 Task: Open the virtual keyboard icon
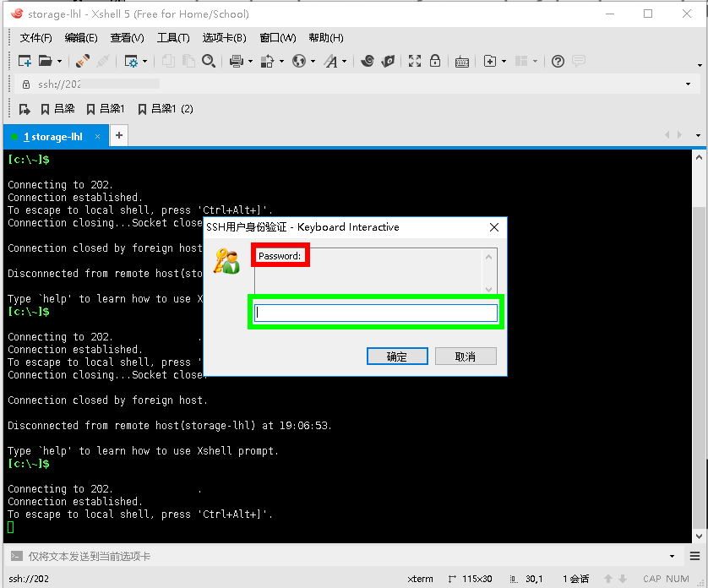point(462,62)
